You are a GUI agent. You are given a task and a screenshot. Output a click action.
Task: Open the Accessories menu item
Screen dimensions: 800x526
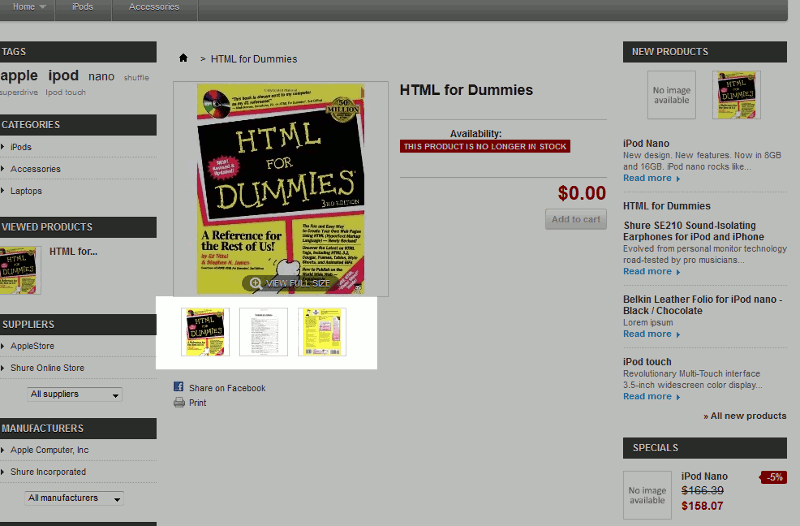coord(154,7)
